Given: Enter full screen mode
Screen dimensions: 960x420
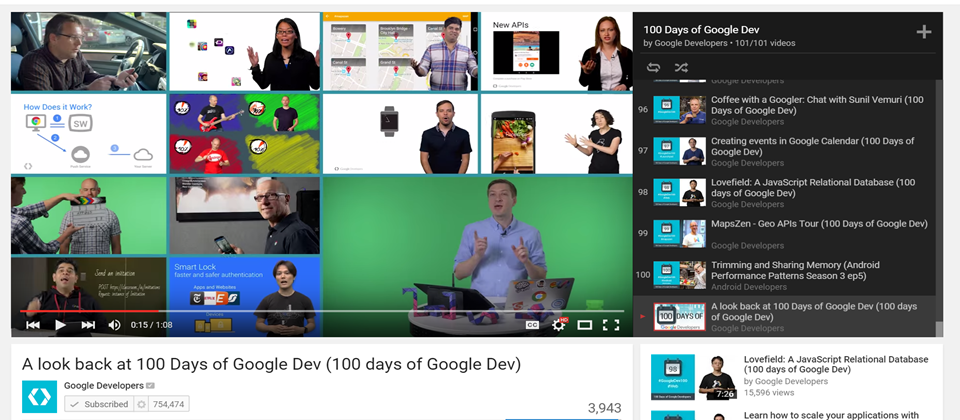Looking at the screenshot, I should pos(611,325).
